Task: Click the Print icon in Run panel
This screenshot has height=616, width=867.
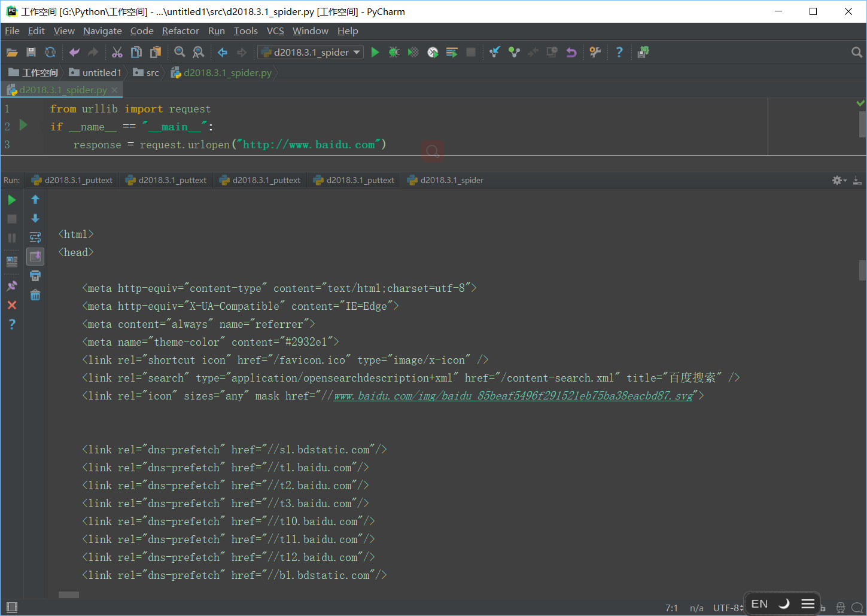Action: click(x=35, y=276)
